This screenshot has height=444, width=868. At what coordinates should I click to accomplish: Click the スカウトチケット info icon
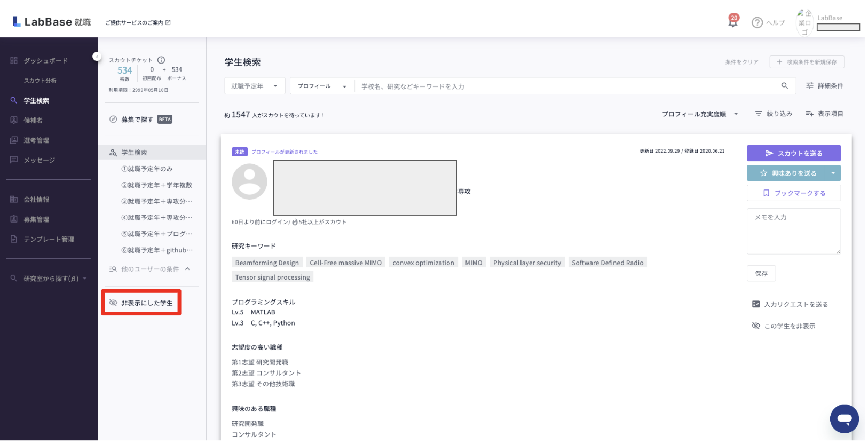pos(161,60)
